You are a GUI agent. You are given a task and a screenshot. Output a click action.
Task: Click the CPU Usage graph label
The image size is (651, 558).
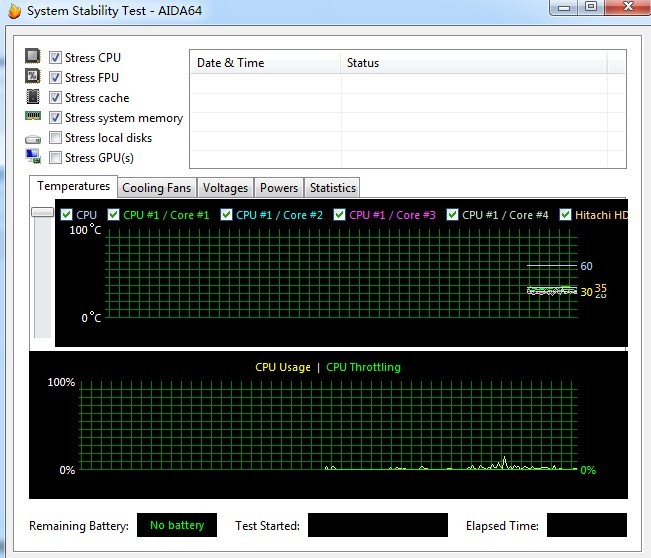click(x=283, y=367)
